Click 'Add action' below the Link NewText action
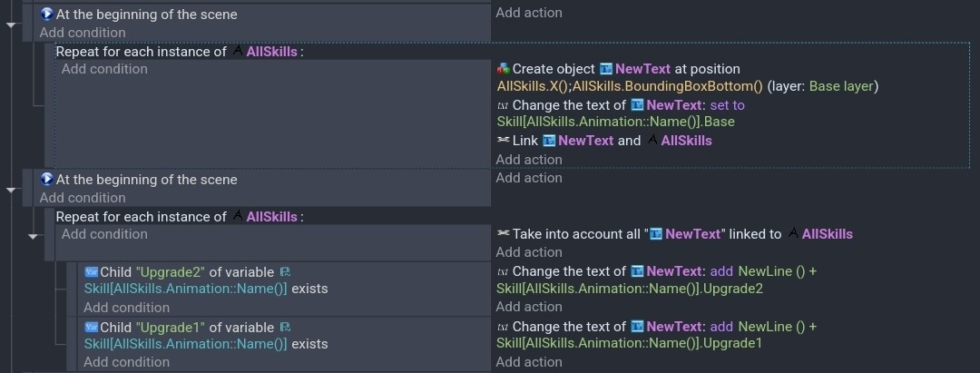 529,160
